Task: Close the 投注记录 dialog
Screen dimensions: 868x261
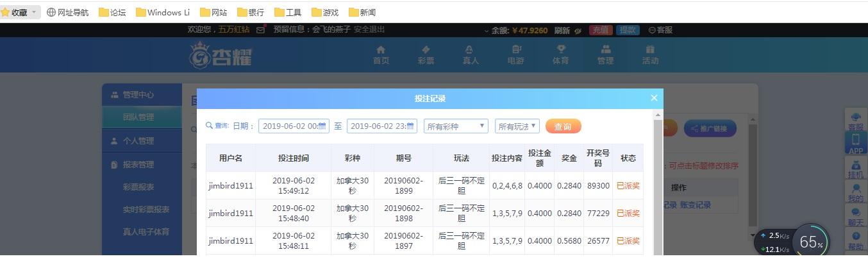Action: (x=654, y=98)
